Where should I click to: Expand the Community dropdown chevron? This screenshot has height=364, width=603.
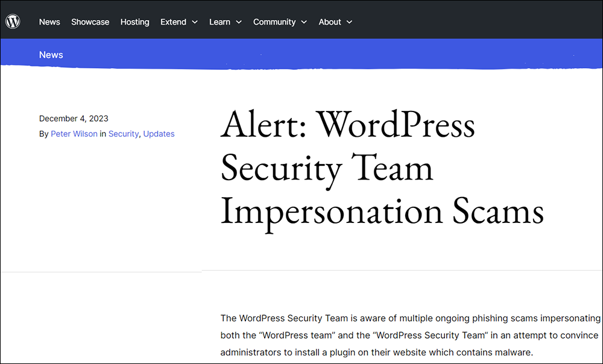point(304,22)
